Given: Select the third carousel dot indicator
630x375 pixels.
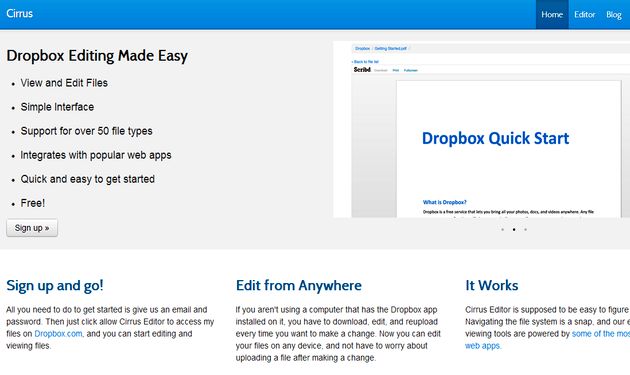Looking at the screenshot, I should [525, 230].
